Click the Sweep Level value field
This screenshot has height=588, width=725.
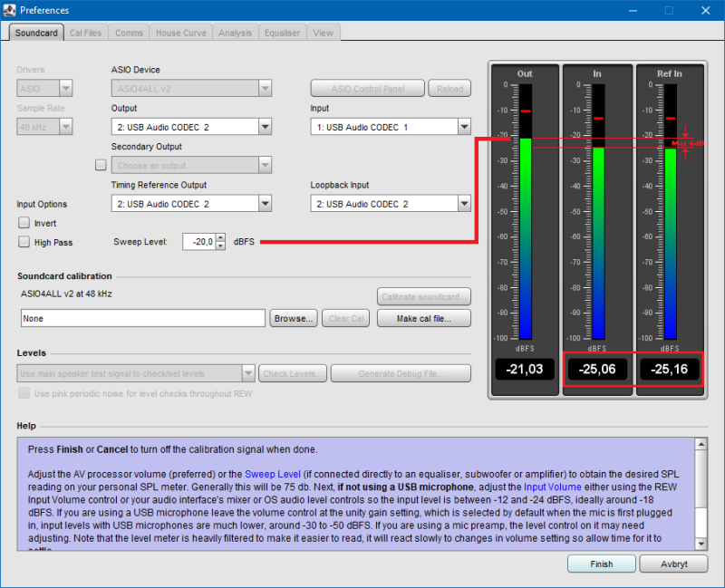[x=199, y=242]
